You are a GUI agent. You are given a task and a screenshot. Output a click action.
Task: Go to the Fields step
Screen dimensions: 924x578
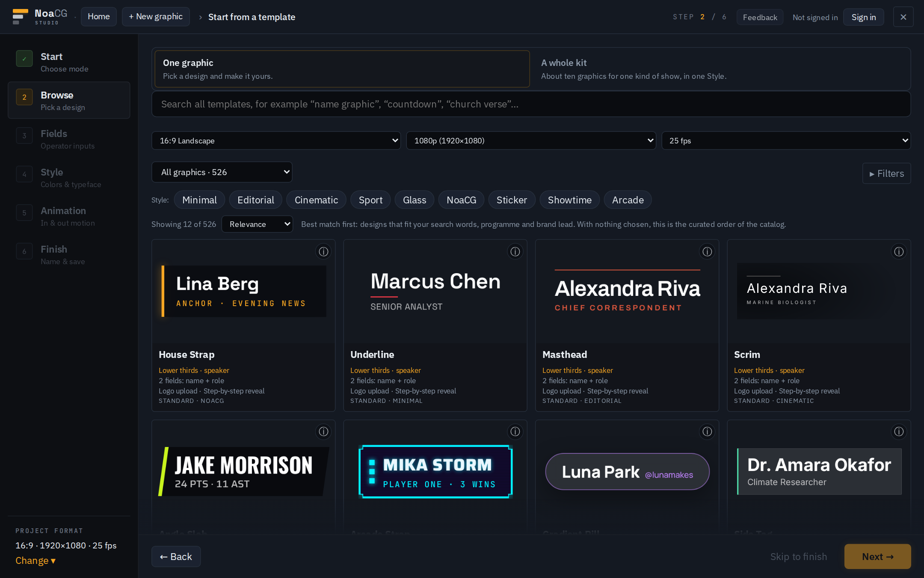click(x=69, y=139)
